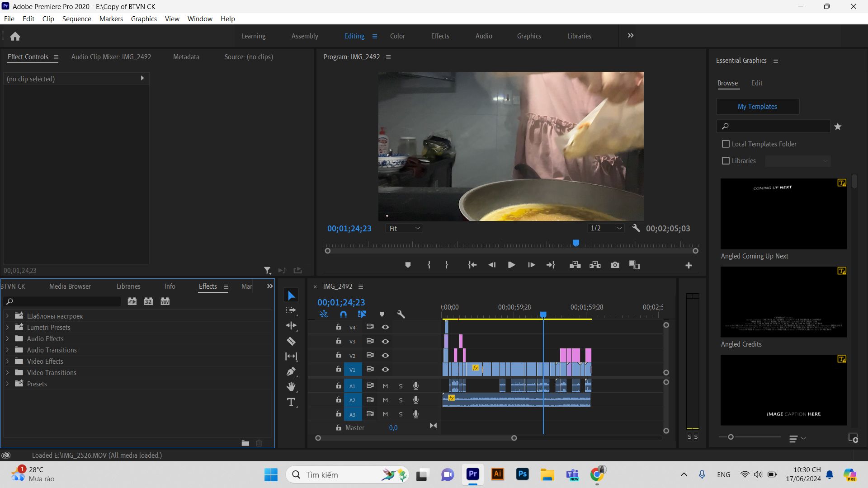The height and width of the screenshot is (488, 868).
Task: Select the Ripple Edit tool
Action: click(291, 326)
